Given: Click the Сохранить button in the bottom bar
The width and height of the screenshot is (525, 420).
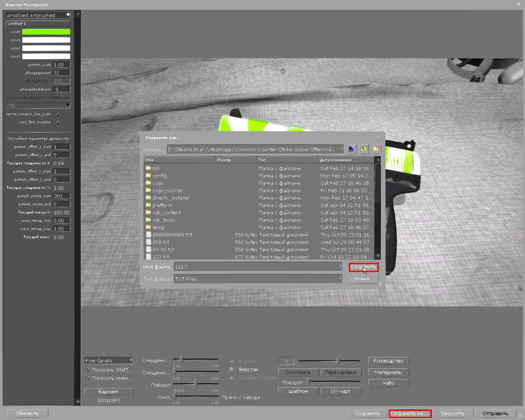Looking at the screenshot, I should 367,413.
